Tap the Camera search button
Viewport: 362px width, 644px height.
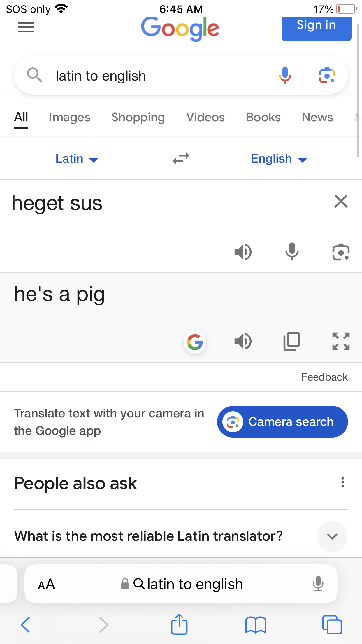tap(282, 422)
